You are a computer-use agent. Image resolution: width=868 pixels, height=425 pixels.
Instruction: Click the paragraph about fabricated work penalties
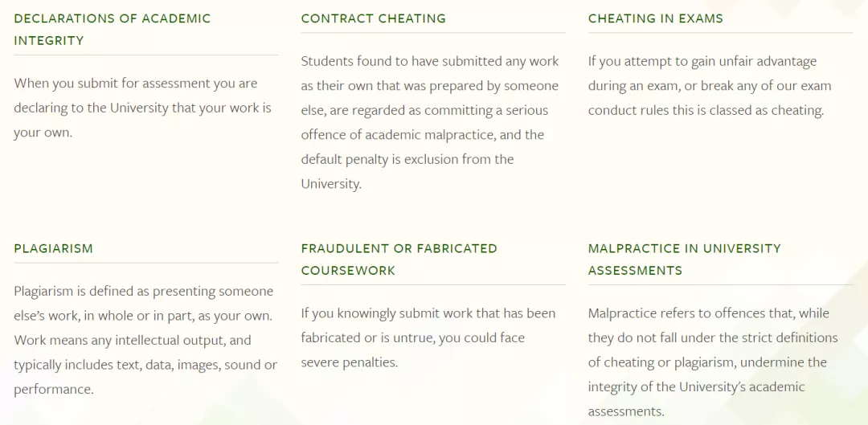428,337
